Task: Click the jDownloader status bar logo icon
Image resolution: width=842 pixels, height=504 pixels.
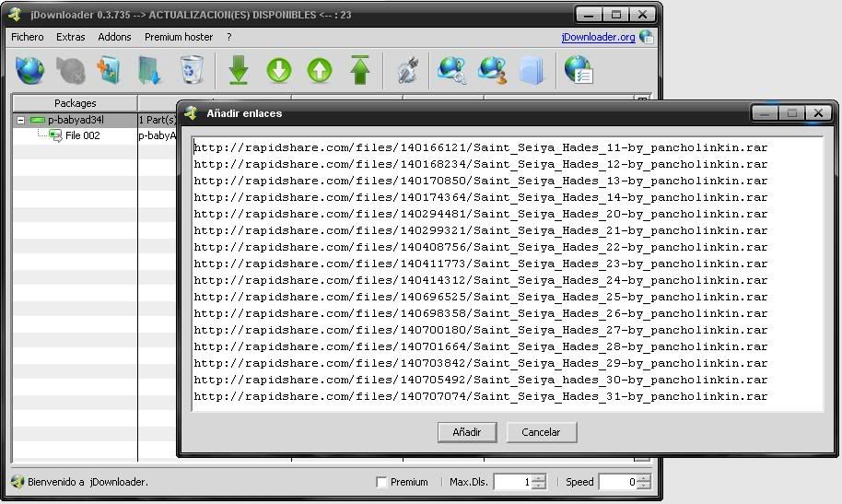Action: click(18, 482)
